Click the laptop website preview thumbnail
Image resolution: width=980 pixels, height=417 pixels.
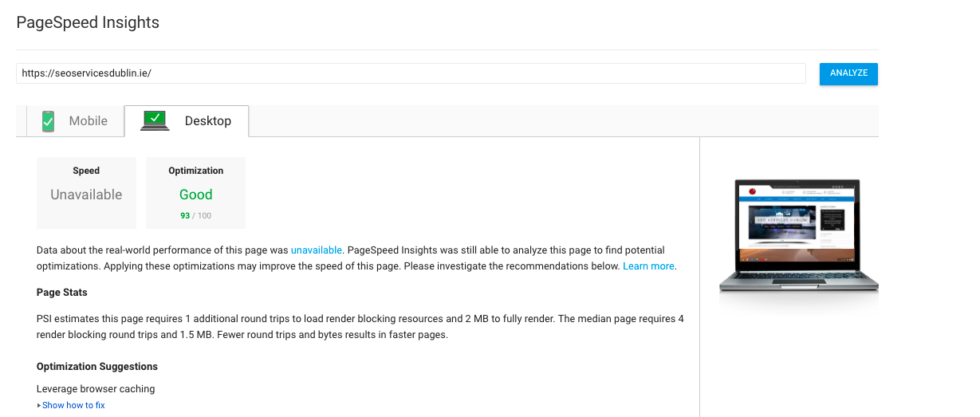(798, 235)
